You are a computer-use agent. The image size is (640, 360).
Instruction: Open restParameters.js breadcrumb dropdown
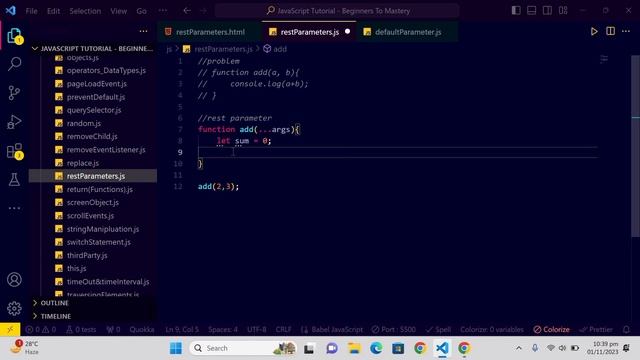tap(218, 49)
